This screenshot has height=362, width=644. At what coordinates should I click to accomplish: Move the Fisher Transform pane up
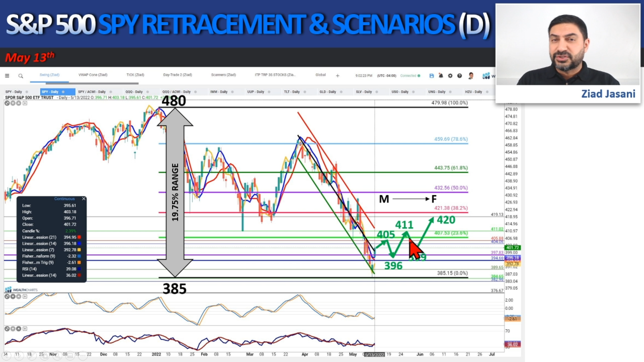[19, 296]
